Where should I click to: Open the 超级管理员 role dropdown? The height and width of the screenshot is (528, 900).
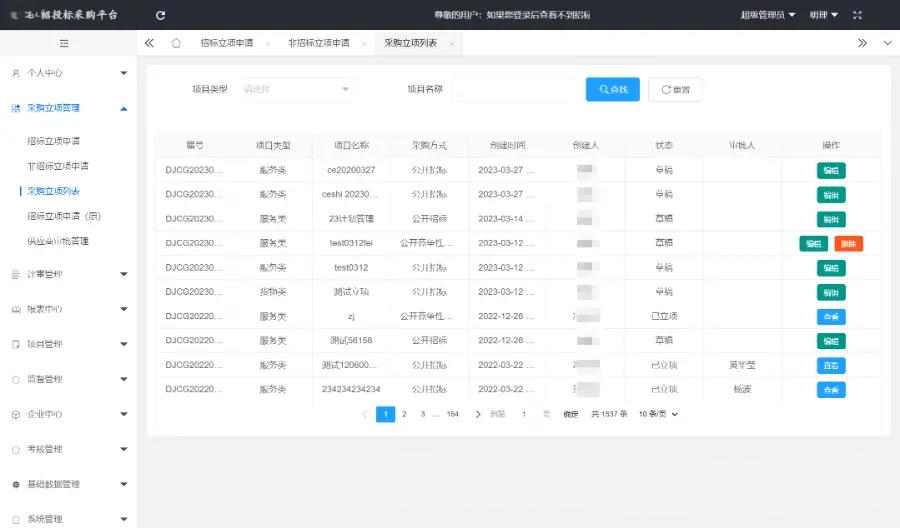coord(767,15)
